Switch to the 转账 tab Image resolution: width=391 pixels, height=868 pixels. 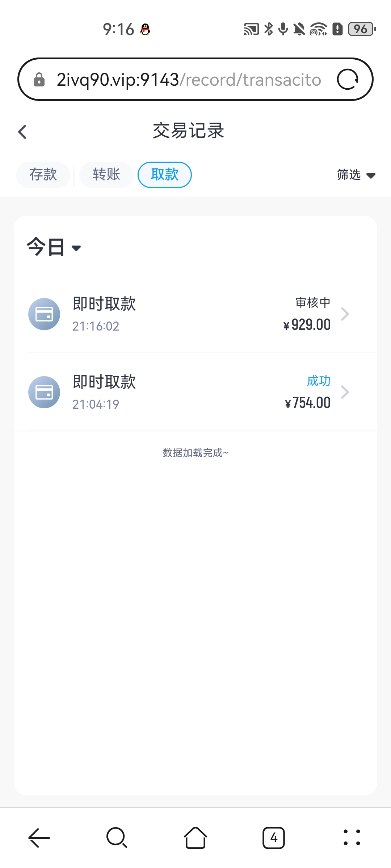click(x=106, y=175)
